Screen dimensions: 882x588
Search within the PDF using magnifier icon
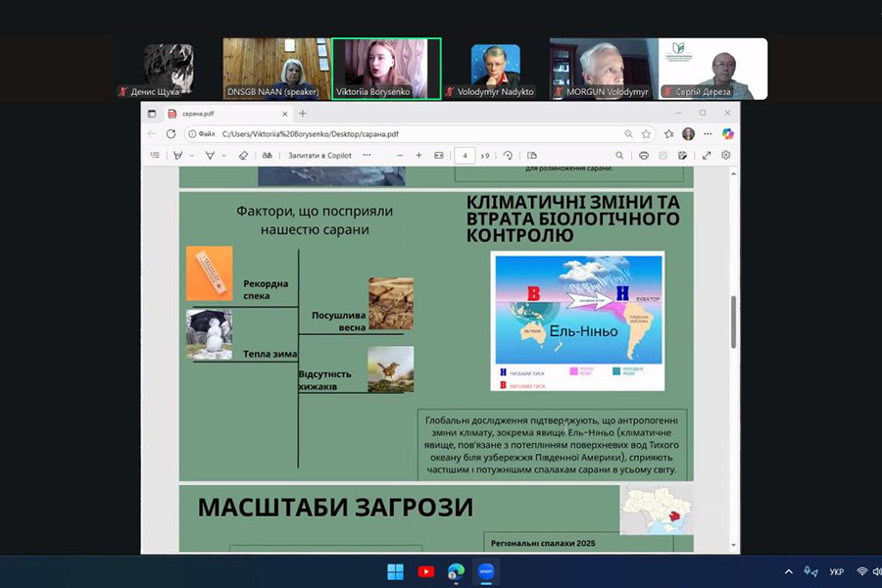pos(620,155)
